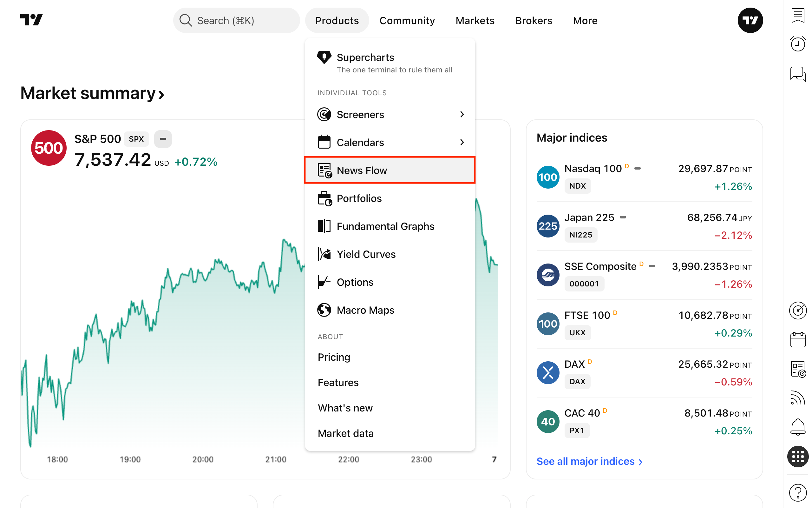Select Portfolios from the Products menu
812x508 pixels.
[x=390, y=198]
